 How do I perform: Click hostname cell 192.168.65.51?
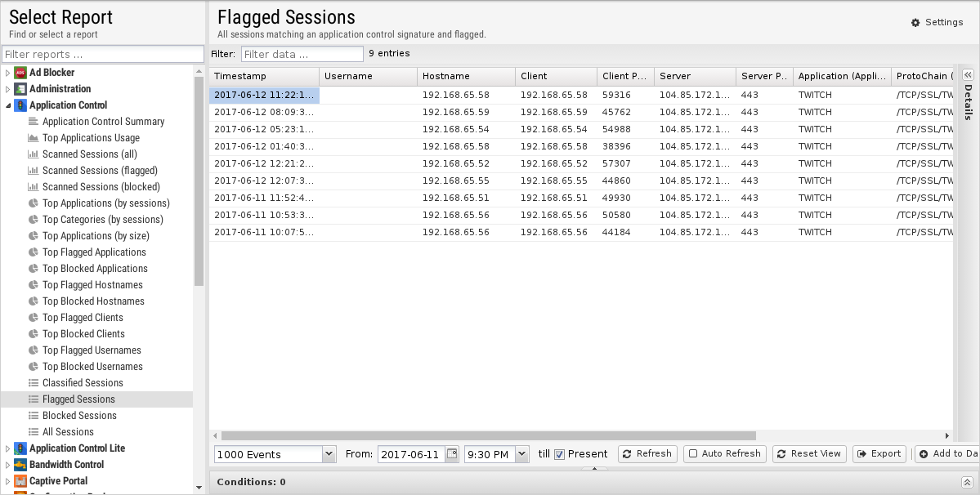pos(466,198)
